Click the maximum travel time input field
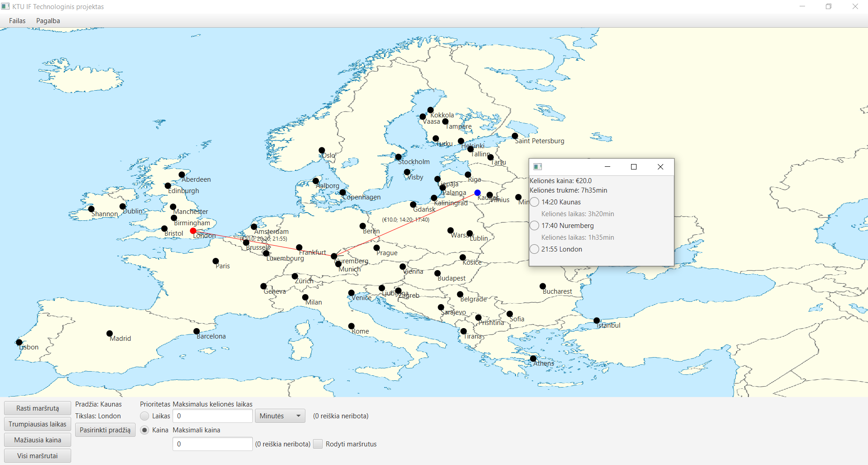 (x=212, y=416)
